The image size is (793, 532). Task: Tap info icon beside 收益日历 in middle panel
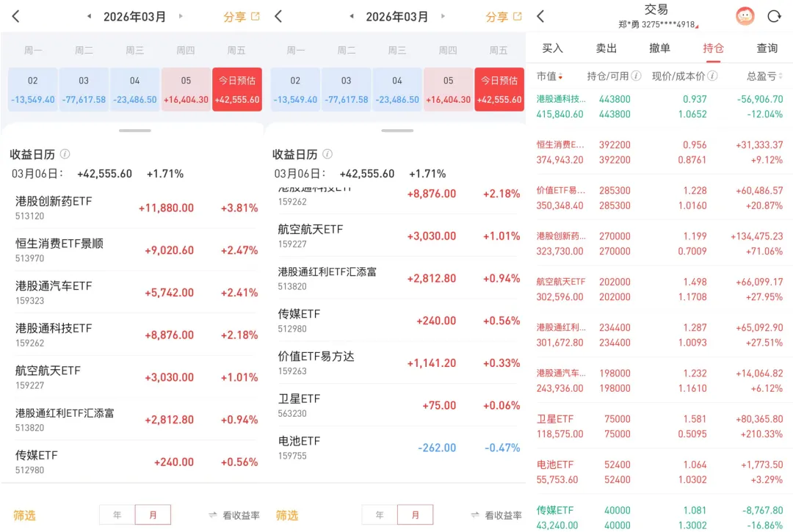(x=327, y=154)
